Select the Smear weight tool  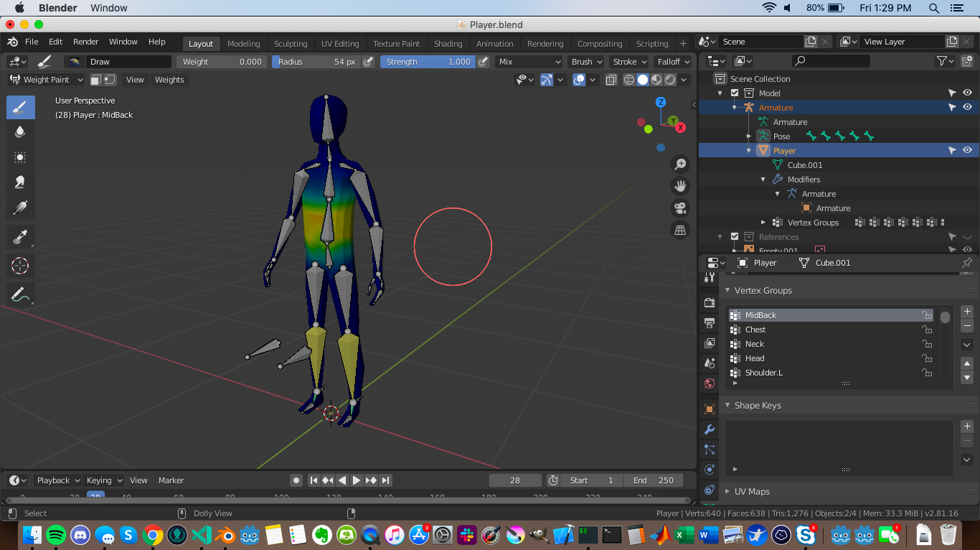[x=21, y=182]
